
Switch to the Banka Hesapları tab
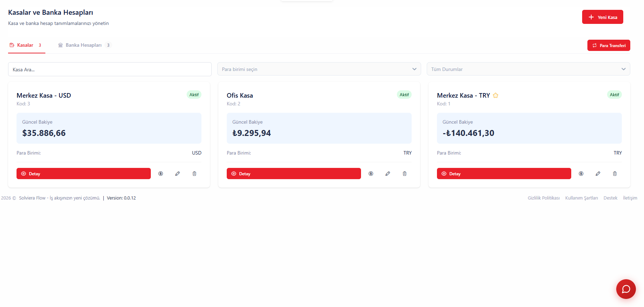coord(84,45)
